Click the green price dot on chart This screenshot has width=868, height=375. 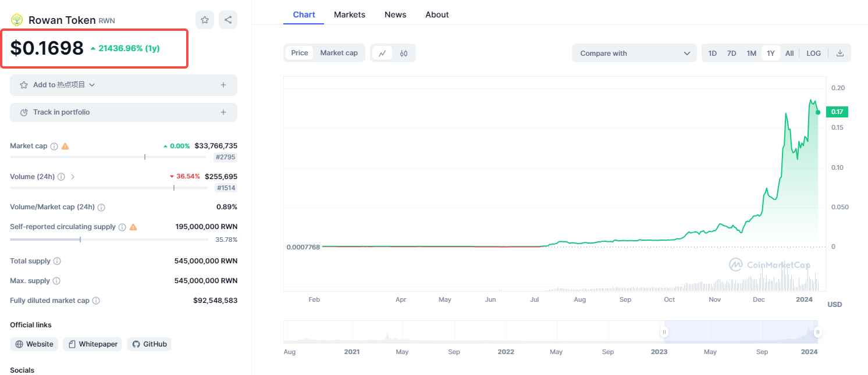[x=818, y=112]
